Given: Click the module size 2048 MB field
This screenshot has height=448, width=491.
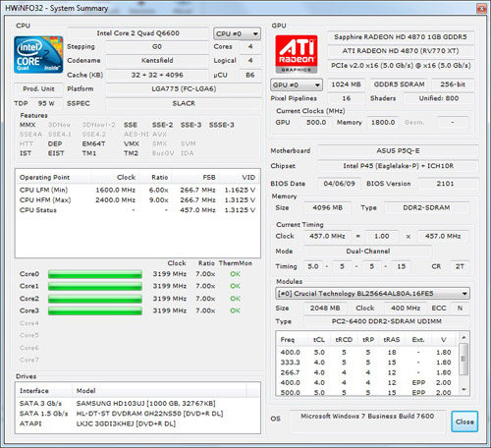Looking at the screenshot, I should (x=325, y=308).
